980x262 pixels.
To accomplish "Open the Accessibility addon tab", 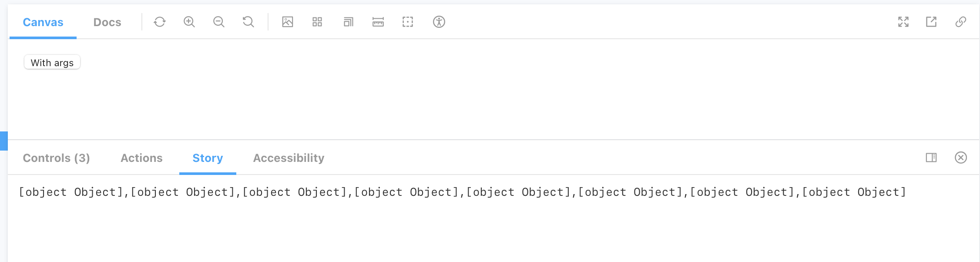I will 288,158.
